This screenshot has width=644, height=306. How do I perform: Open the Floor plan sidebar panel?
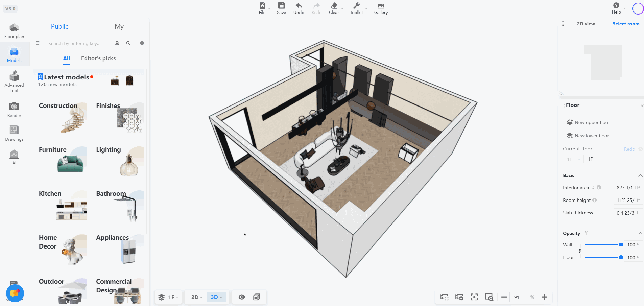point(14,31)
